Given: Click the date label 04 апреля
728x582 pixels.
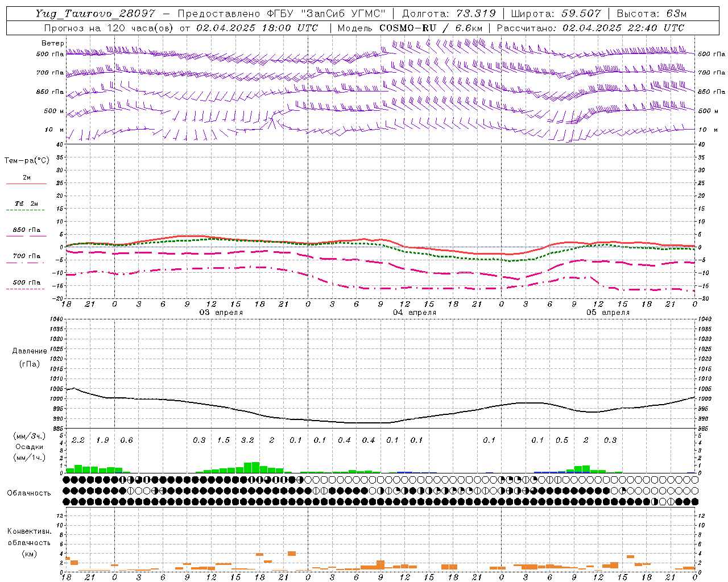Looking at the screenshot, I should click(415, 313).
